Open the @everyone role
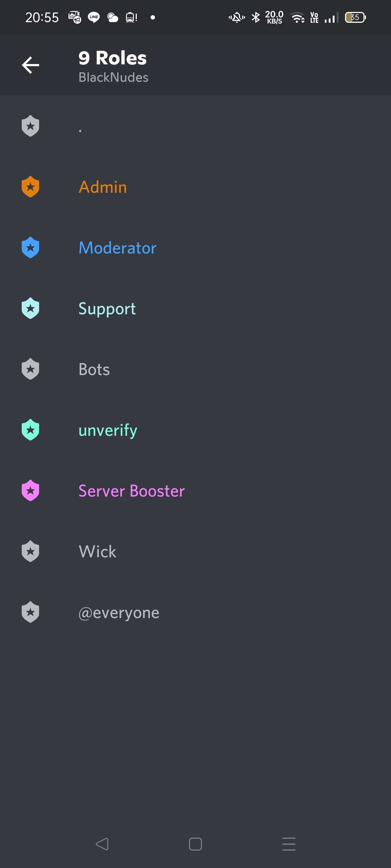The width and height of the screenshot is (391, 868). click(195, 612)
